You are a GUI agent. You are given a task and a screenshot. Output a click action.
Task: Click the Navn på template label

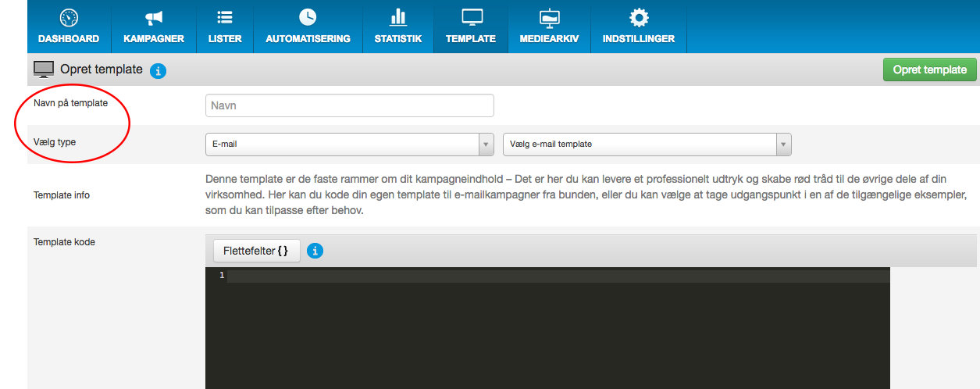point(71,103)
